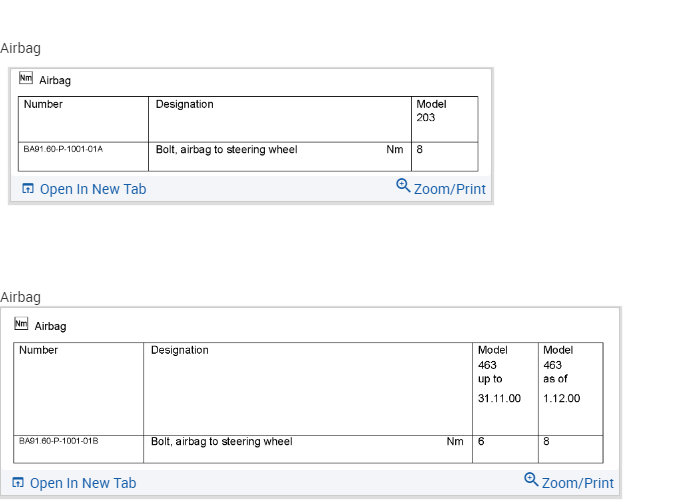Image resolution: width=676 pixels, height=504 pixels.
Task: Click the Model 463 as of 1.12.00 header
Action: (561, 374)
